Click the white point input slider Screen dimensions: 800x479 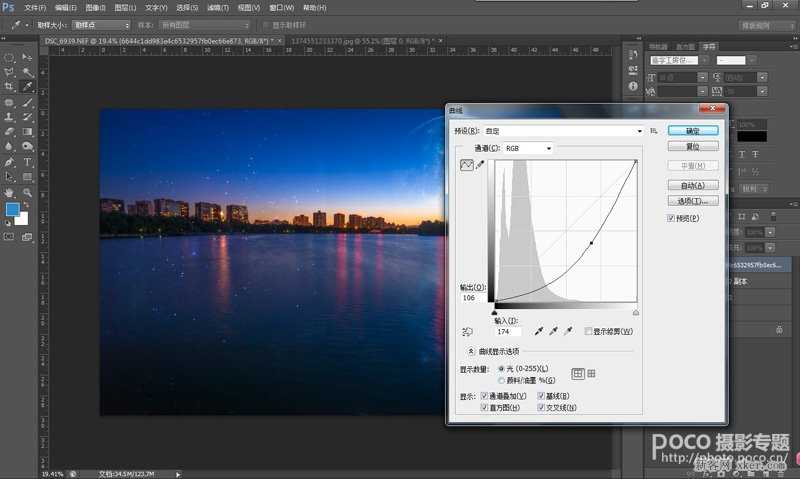[x=636, y=312]
